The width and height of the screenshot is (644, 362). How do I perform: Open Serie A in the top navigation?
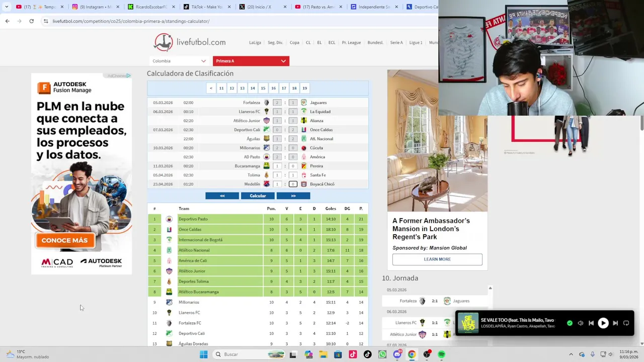(396, 43)
